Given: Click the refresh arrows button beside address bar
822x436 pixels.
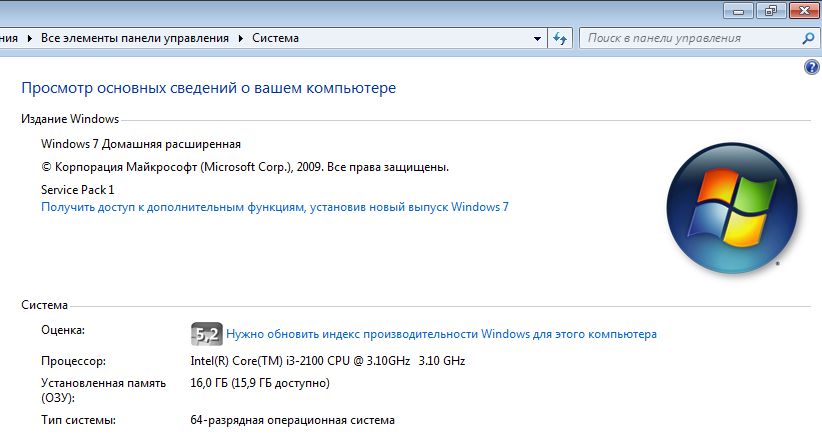Looking at the screenshot, I should click(560, 38).
